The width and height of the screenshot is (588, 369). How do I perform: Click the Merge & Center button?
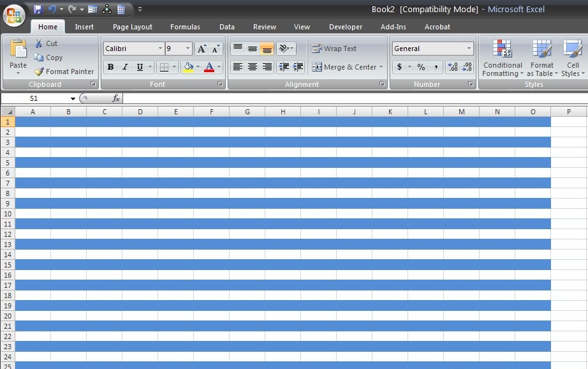click(344, 67)
